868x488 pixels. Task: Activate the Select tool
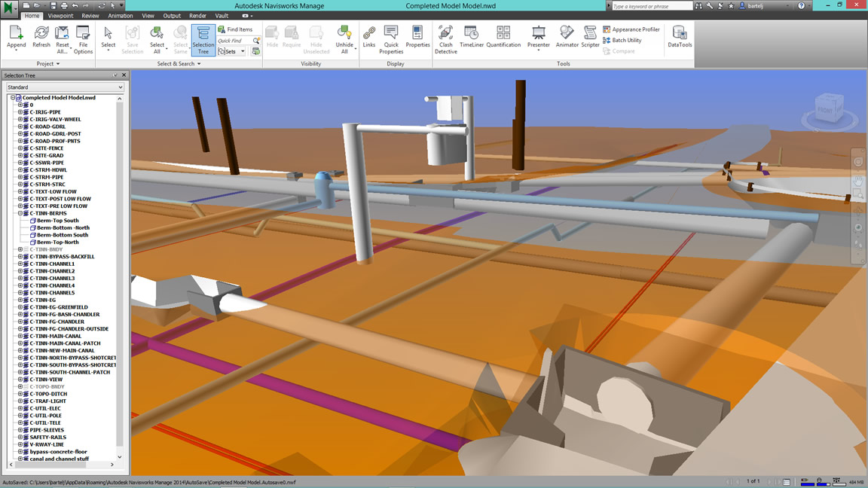(108, 38)
